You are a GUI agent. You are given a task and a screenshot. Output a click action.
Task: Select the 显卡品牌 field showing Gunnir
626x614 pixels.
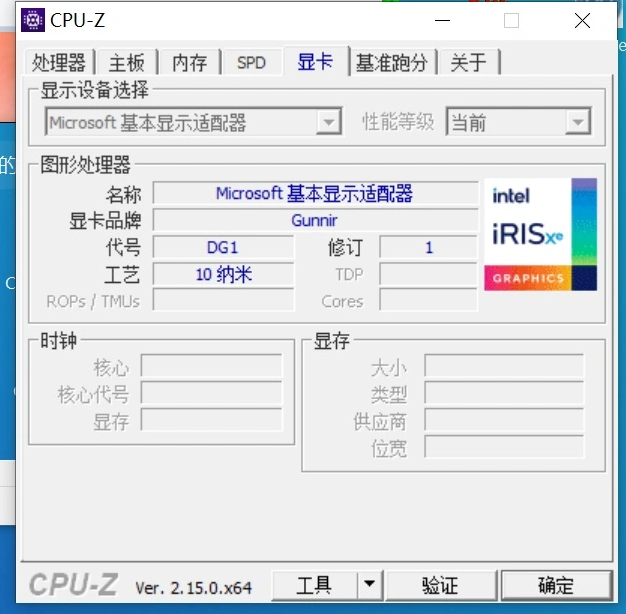coord(314,220)
